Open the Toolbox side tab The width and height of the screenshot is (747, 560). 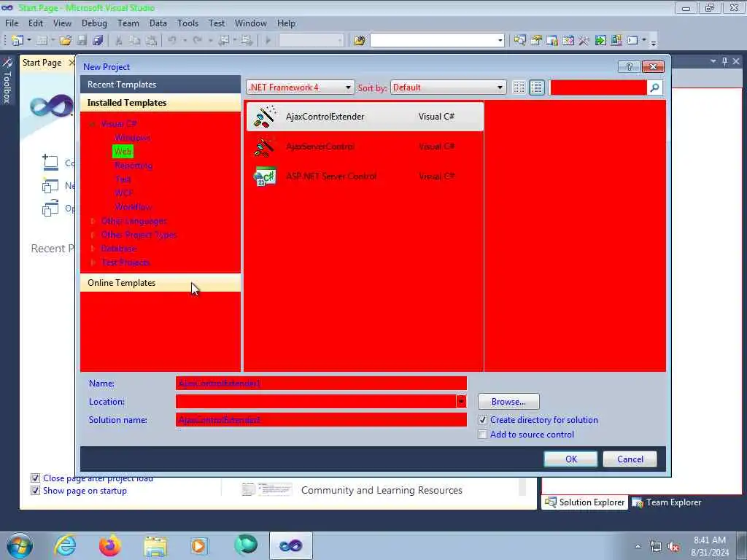click(x=7, y=81)
